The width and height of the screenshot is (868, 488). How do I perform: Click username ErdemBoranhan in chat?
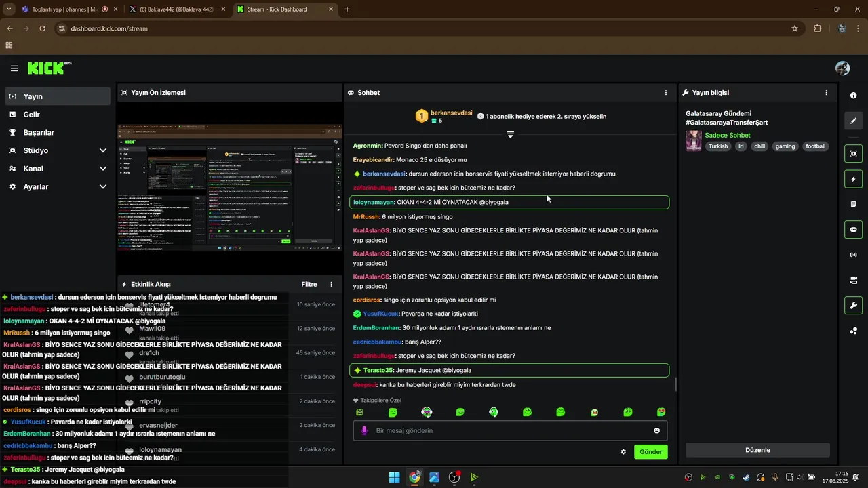[x=376, y=328]
